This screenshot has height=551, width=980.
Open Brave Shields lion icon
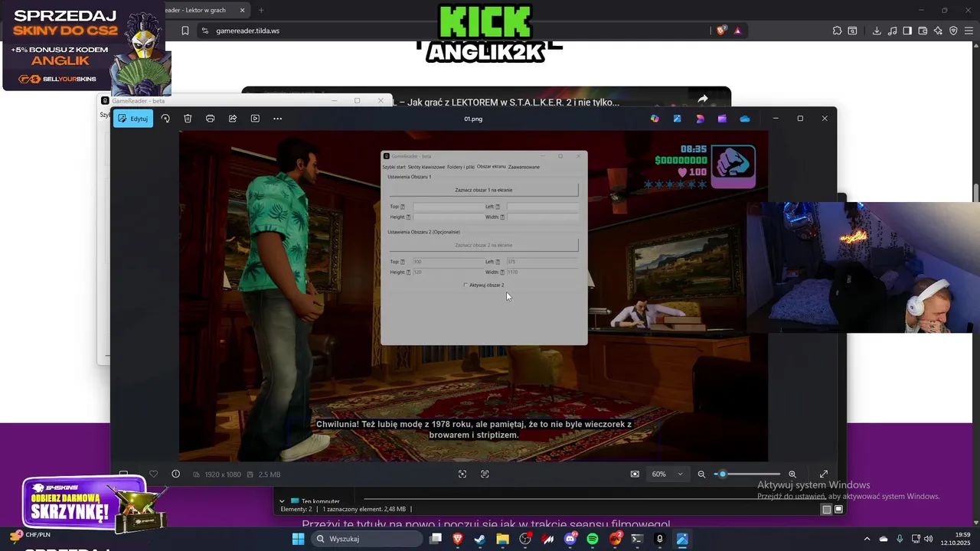[x=721, y=31]
